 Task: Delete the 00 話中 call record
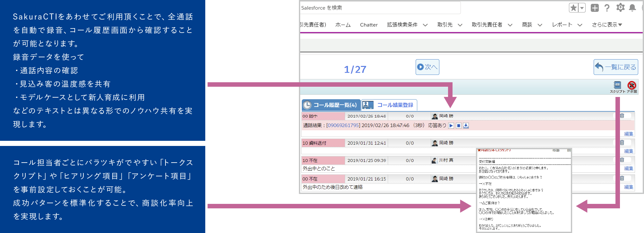click(x=622, y=116)
